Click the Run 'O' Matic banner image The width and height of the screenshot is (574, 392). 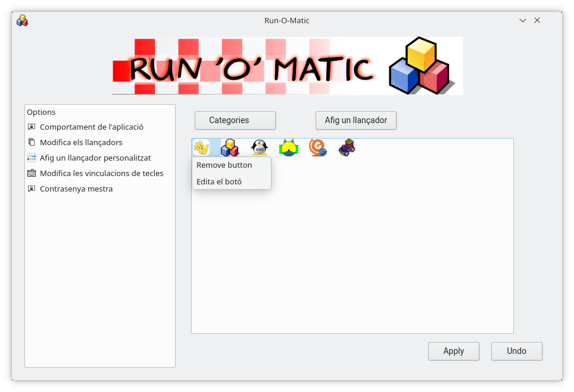(x=288, y=66)
